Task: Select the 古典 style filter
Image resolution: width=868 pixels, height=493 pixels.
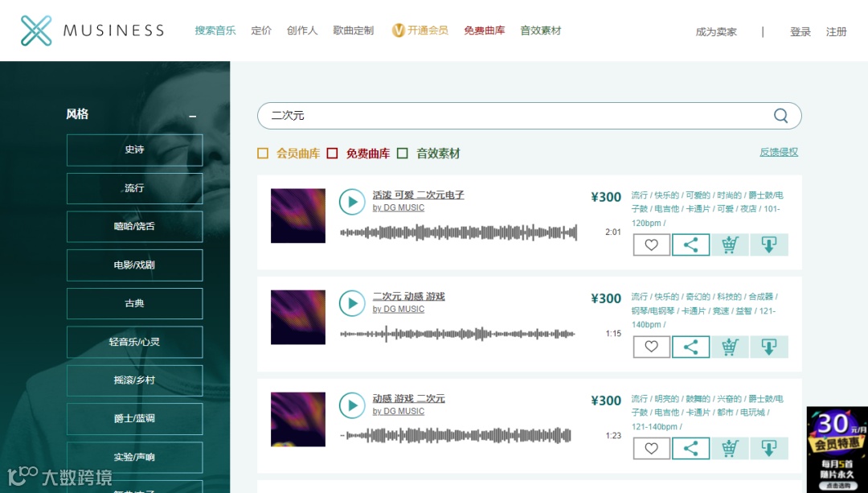Action: click(x=134, y=303)
